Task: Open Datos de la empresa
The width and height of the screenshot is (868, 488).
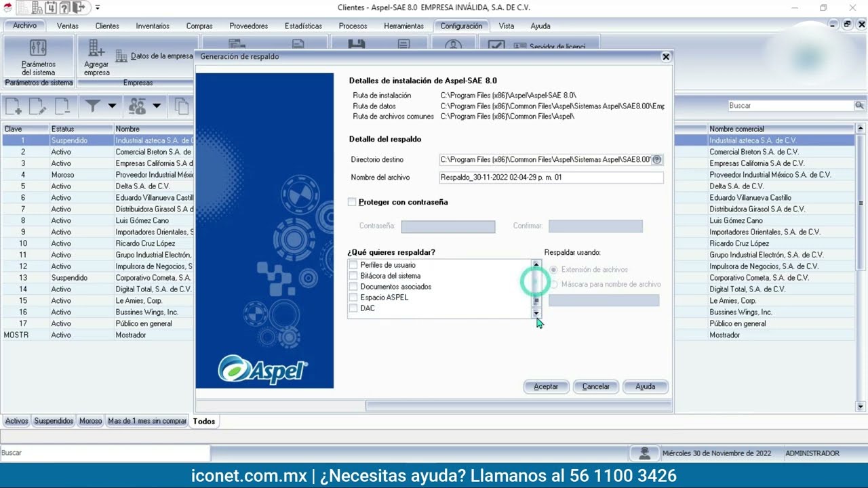Action: point(155,56)
